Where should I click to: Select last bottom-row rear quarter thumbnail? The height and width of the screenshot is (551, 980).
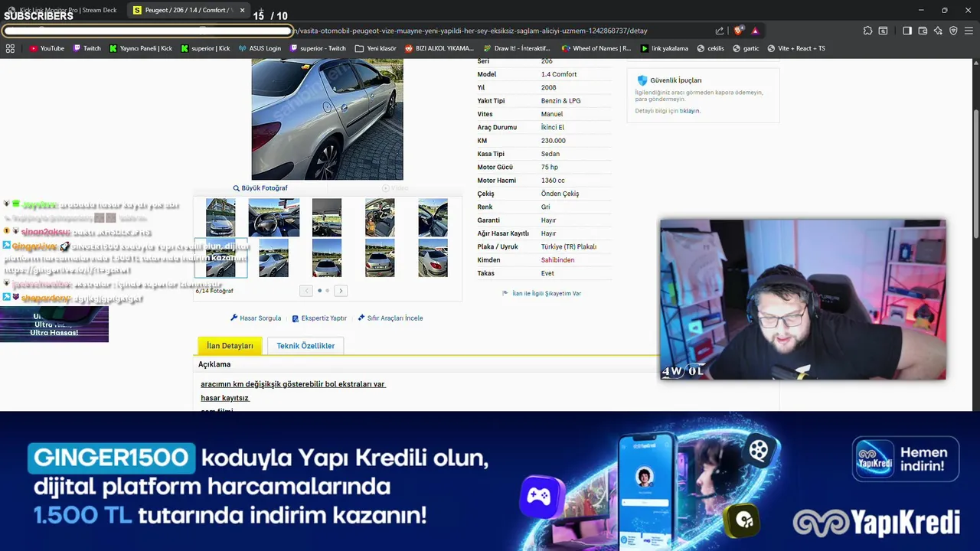point(433,258)
